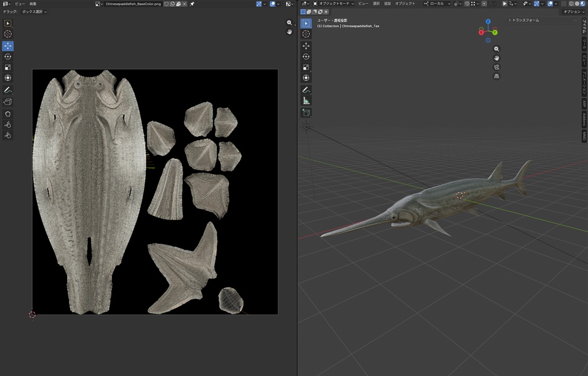This screenshot has height=376, width=588.
Task: Click the blue Z axis on navigation gizmo
Action: (x=488, y=22)
